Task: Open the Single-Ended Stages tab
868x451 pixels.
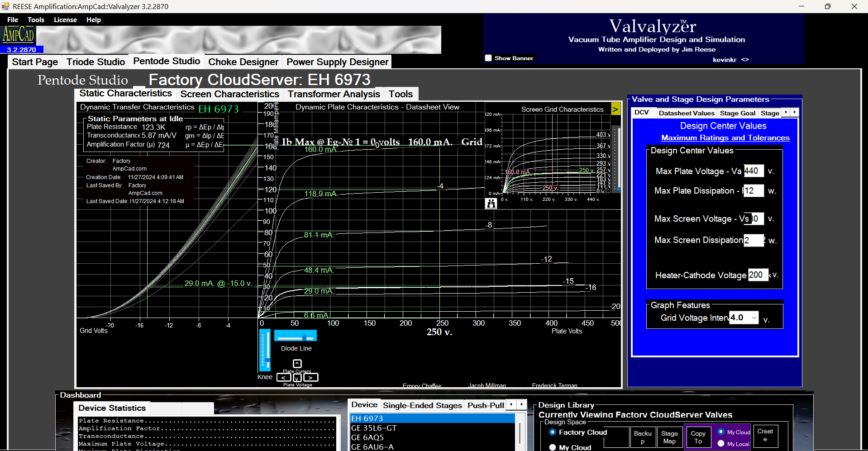Action: coord(423,405)
